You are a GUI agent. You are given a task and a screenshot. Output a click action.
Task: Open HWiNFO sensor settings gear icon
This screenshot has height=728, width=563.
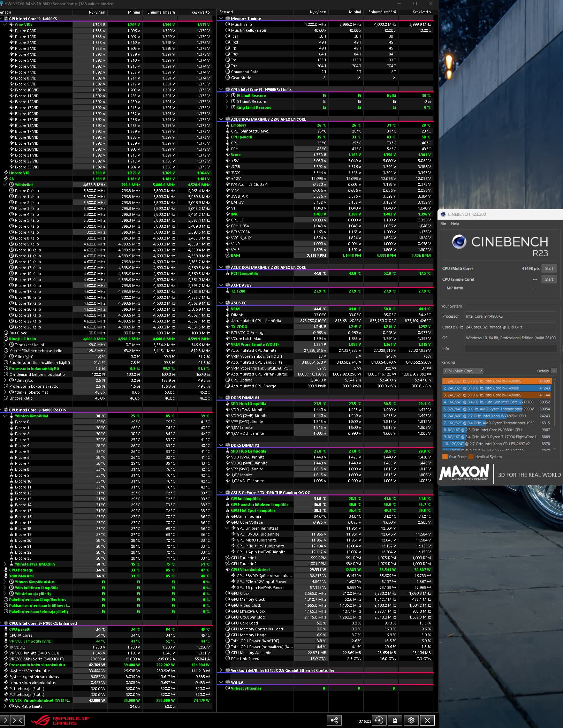tap(411, 720)
